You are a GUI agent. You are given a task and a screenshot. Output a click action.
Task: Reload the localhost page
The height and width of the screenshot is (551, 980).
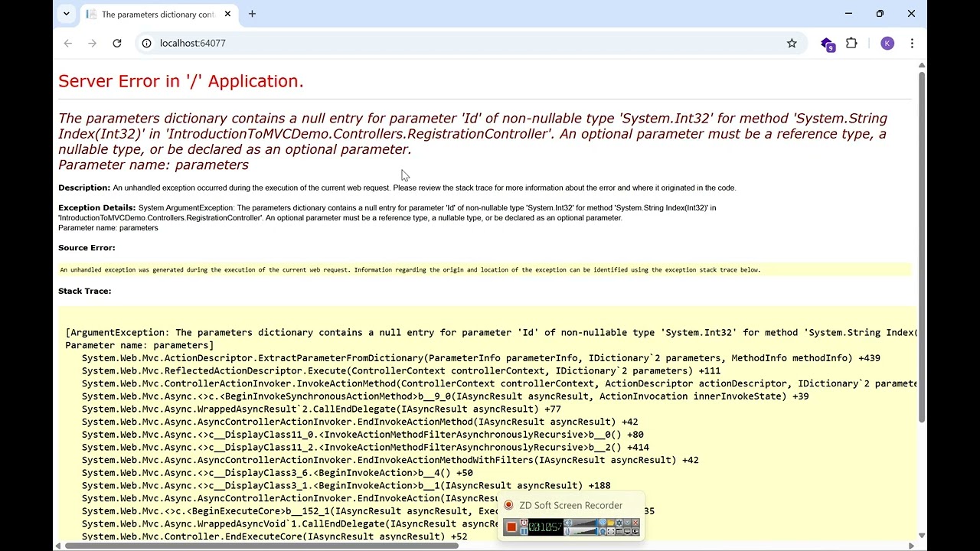(x=117, y=43)
